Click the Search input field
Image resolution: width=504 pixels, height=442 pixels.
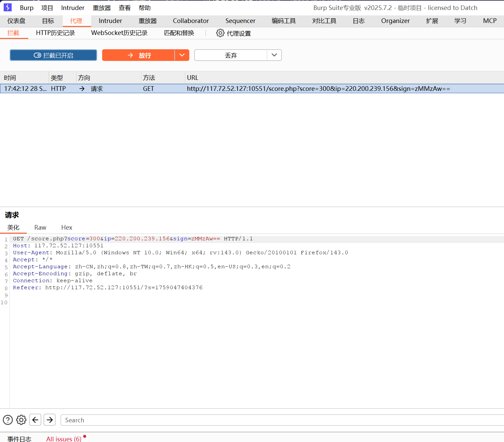click(282, 420)
